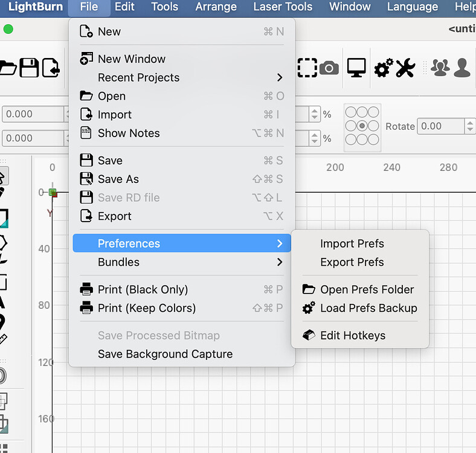Select the bottom-right anchor radio button
Image resolution: width=476 pixels, height=453 pixels.
(x=373, y=140)
